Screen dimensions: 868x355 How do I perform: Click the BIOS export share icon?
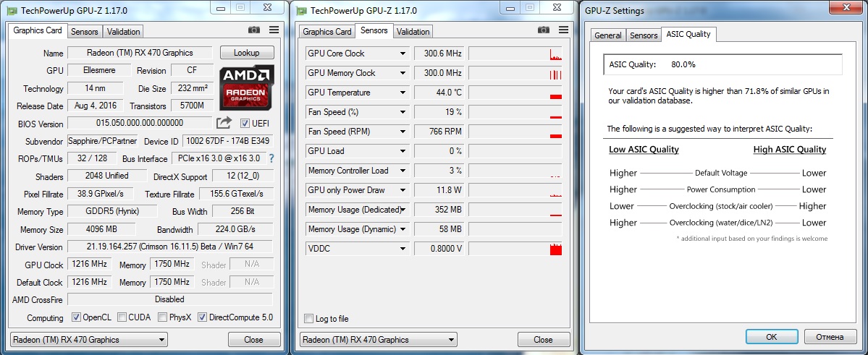click(x=224, y=123)
